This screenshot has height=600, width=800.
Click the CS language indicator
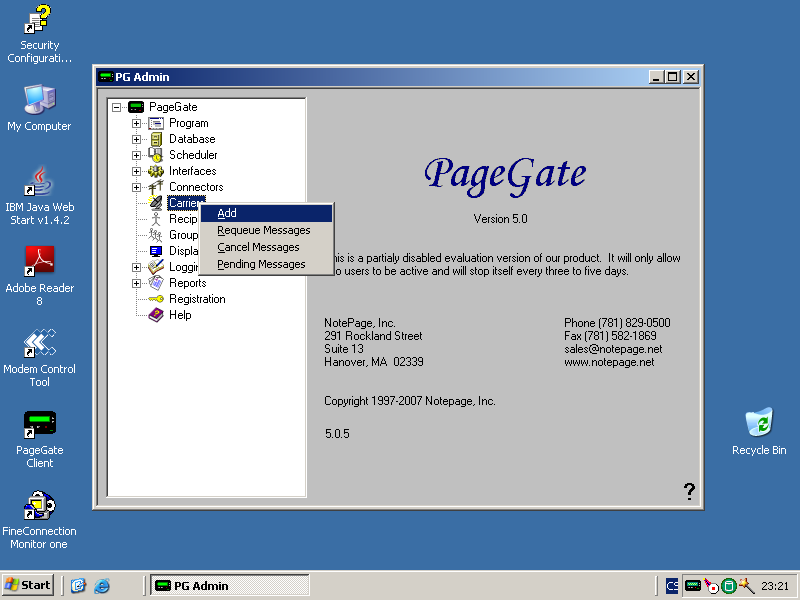pos(672,586)
